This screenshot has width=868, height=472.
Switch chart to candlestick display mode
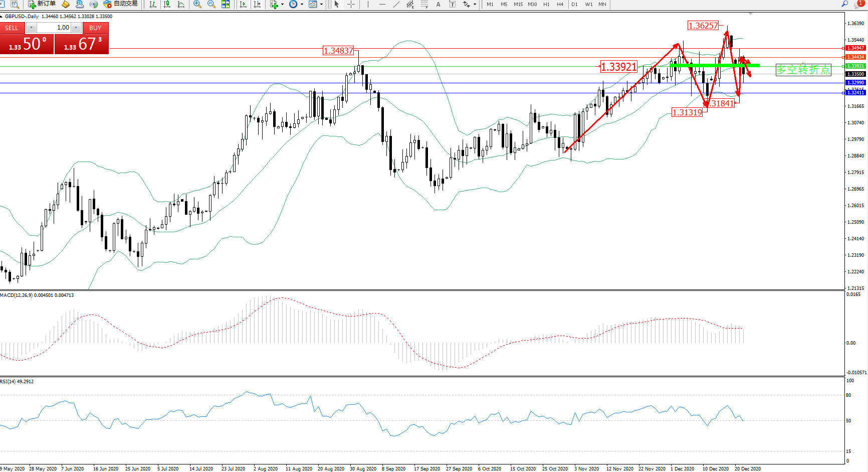coord(167,4)
